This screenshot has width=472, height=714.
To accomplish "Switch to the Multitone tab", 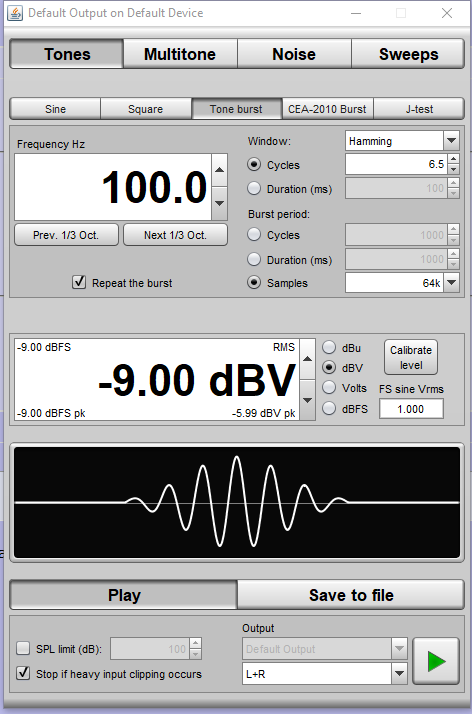I will (180, 54).
